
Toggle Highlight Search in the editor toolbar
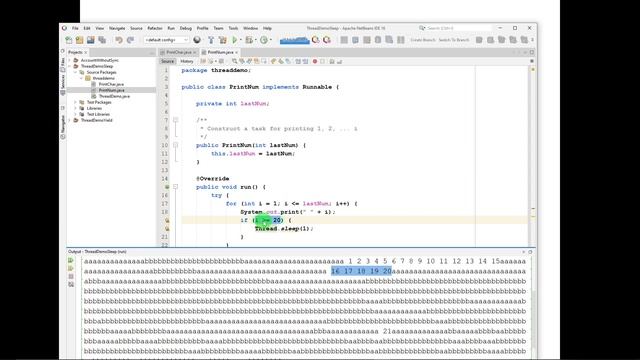(256, 61)
